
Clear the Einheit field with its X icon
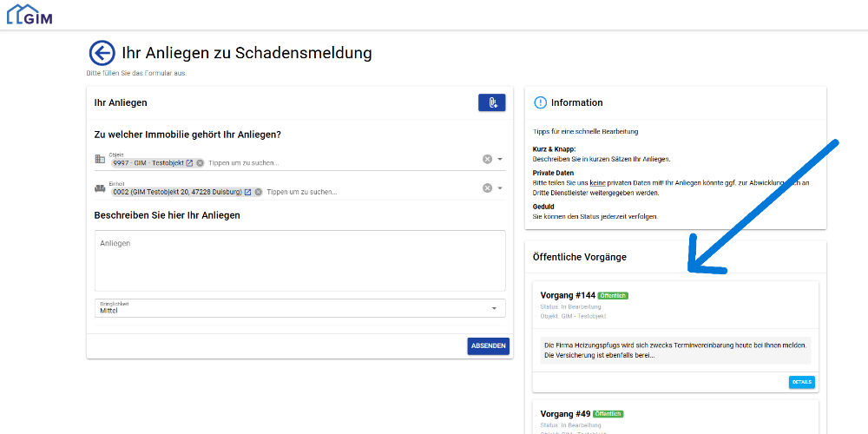coord(487,188)
